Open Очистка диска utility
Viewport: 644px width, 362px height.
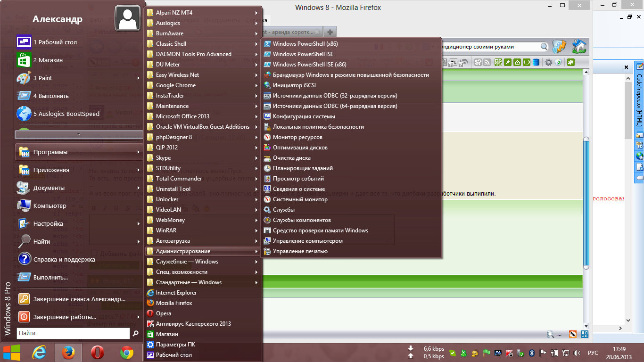coord(291,158)
